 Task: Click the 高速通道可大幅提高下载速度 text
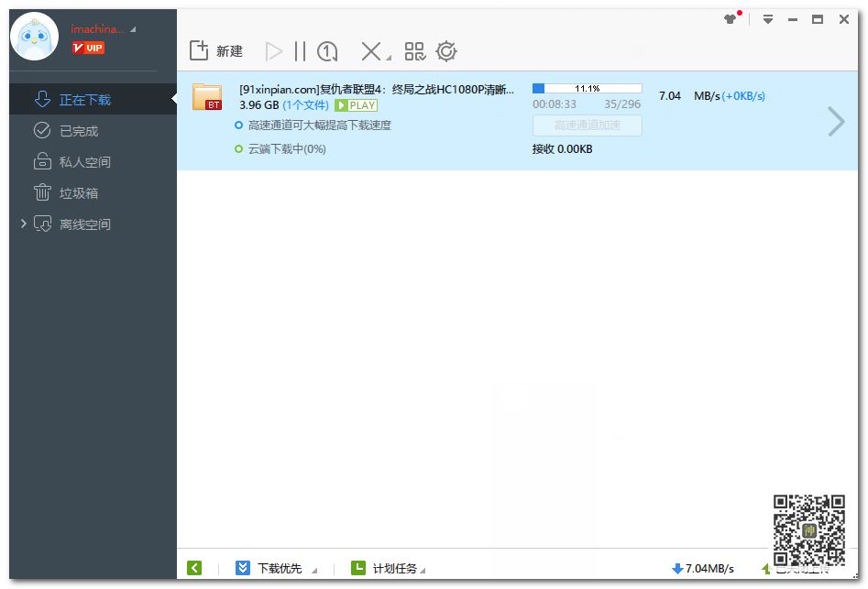point(319,125)
